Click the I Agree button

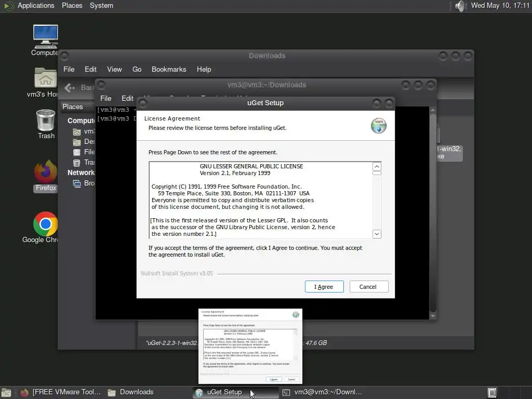(324, 287)
